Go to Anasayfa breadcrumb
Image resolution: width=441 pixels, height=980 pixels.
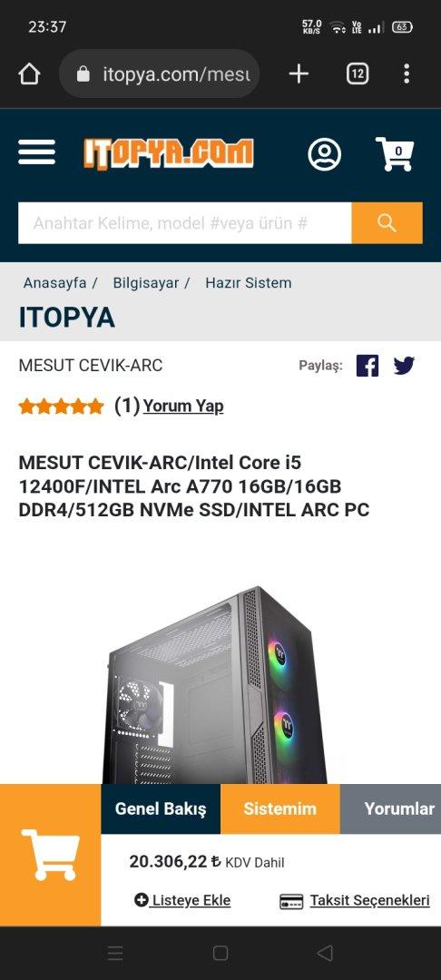pyautogui.click(x=55, y=282)
